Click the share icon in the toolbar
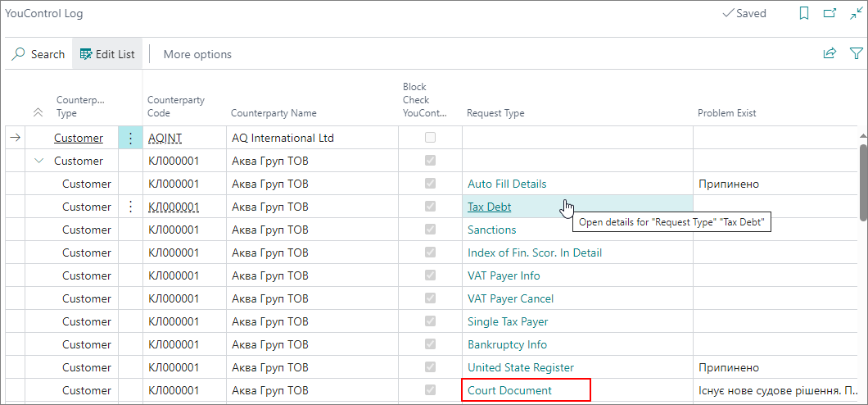 tap(830, 54)
